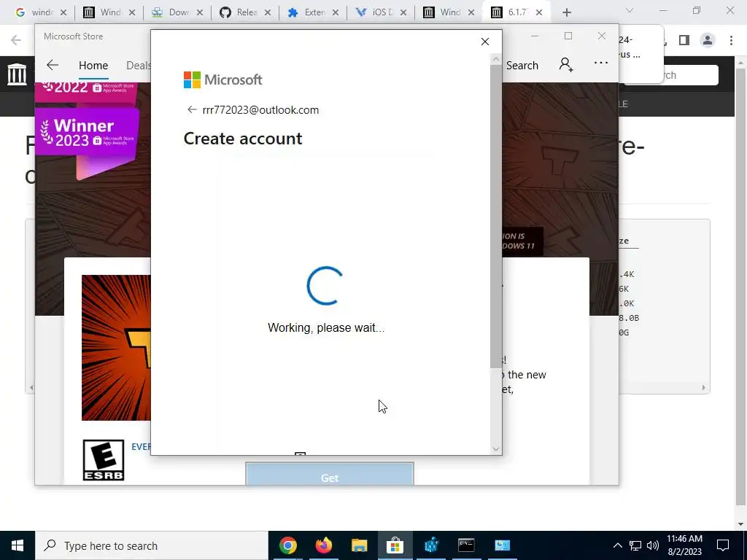Open the Microsoft Store more options menu
Viewport: 747px width, 560px height.
coord(601,63)
